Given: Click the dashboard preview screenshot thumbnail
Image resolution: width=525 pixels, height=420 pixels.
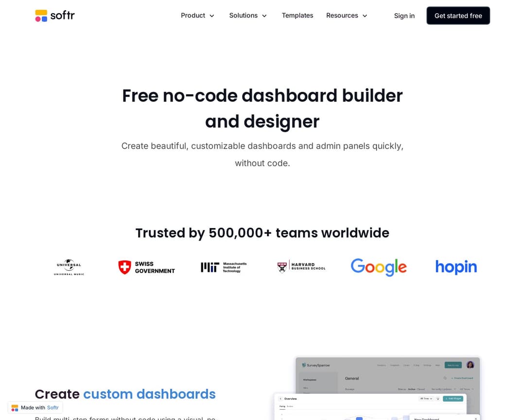Looking at the screenshot, I should pos(377,388).
